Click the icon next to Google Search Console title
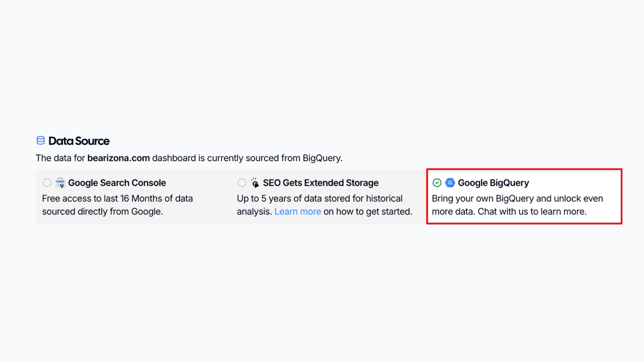This screenshot has width=644, height=362. pyautogui.click(x=60, y=183)
